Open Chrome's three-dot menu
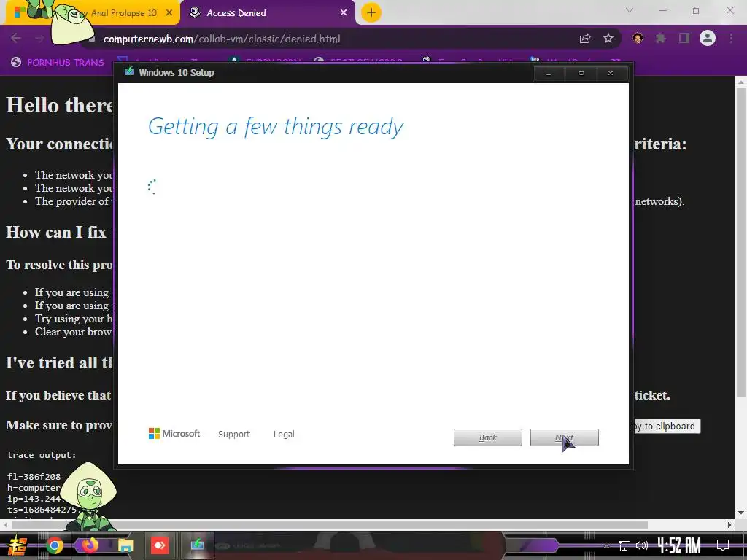 point(731,38)
